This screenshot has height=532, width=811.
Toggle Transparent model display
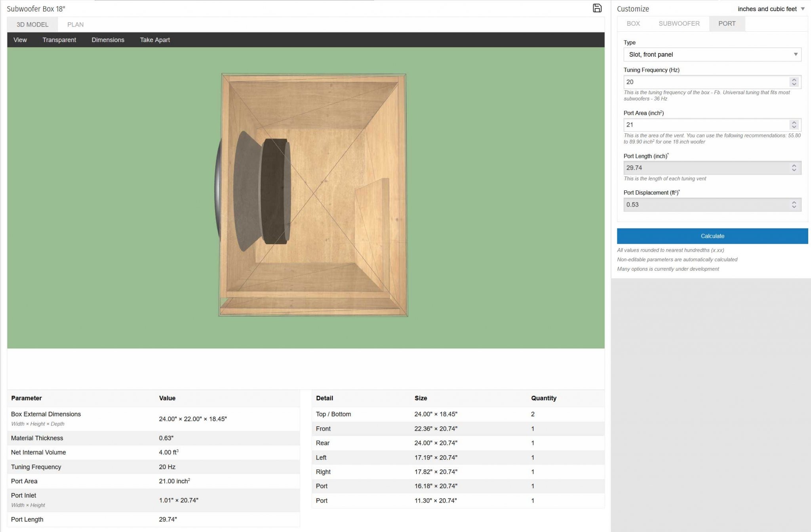(x=59, y=40)
